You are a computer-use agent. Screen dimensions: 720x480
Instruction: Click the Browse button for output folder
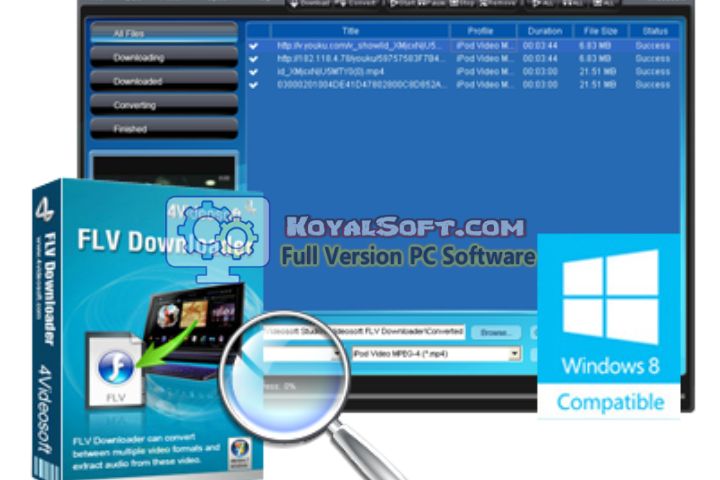pos(495,332)
